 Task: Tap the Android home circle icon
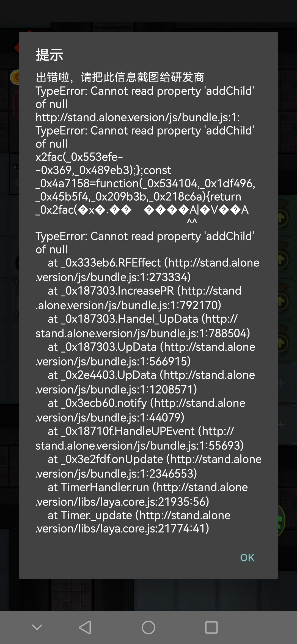pos(148,627)
